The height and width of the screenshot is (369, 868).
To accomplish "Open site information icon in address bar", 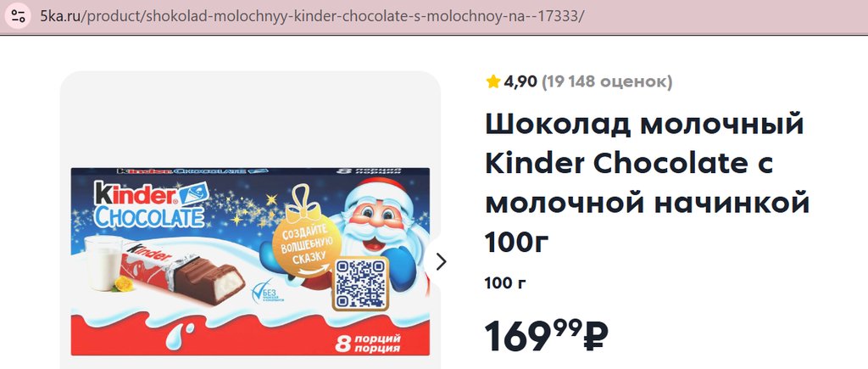I will tap(18, 15).
